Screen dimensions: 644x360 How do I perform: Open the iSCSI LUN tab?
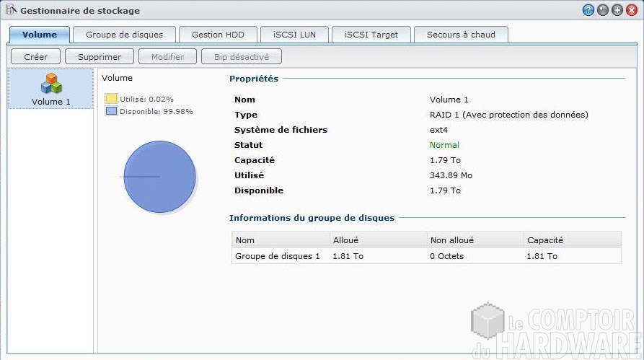tap(294, 35)
